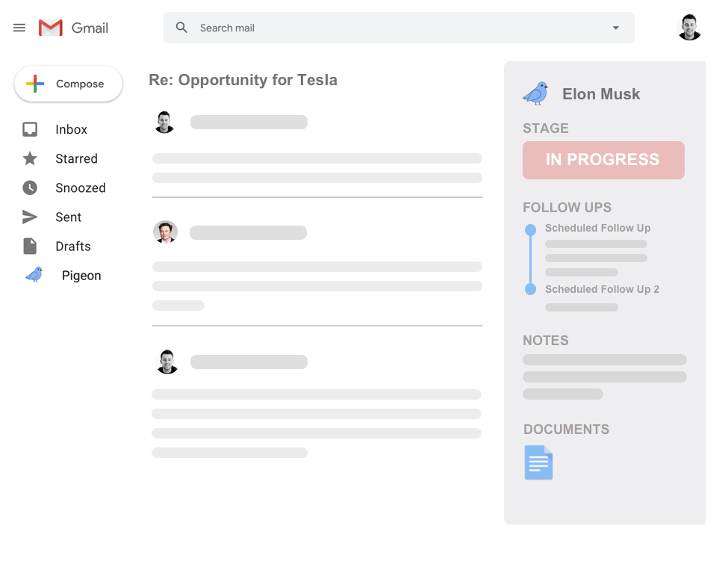Compose a new email

68,84
